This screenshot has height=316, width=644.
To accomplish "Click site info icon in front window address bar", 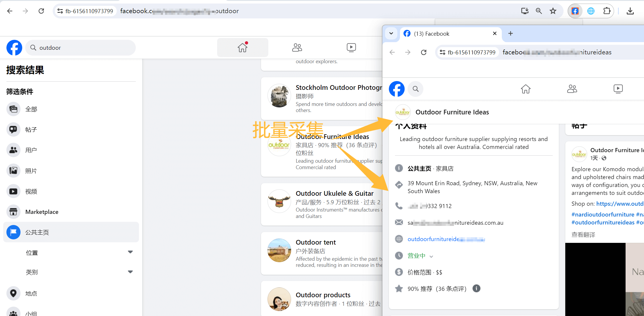I will 442,52.
